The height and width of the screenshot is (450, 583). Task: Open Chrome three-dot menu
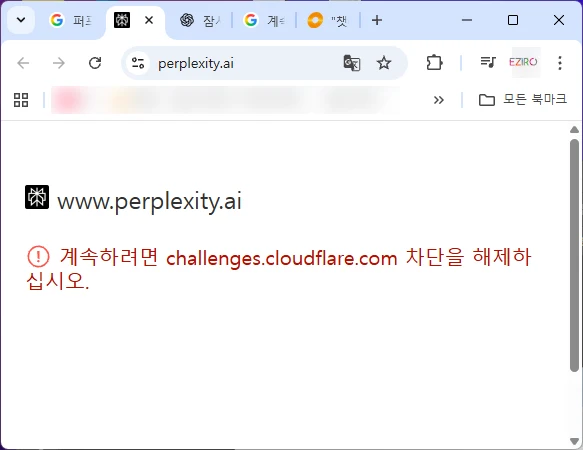pyautogui.click(x=560, y=63)
